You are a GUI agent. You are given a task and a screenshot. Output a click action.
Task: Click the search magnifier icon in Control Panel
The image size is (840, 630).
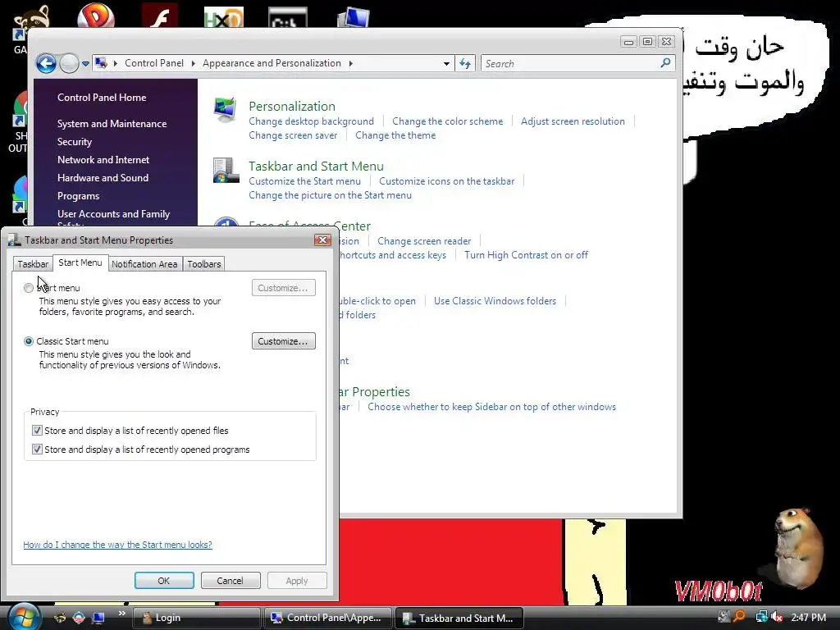(x=665, y=63)
